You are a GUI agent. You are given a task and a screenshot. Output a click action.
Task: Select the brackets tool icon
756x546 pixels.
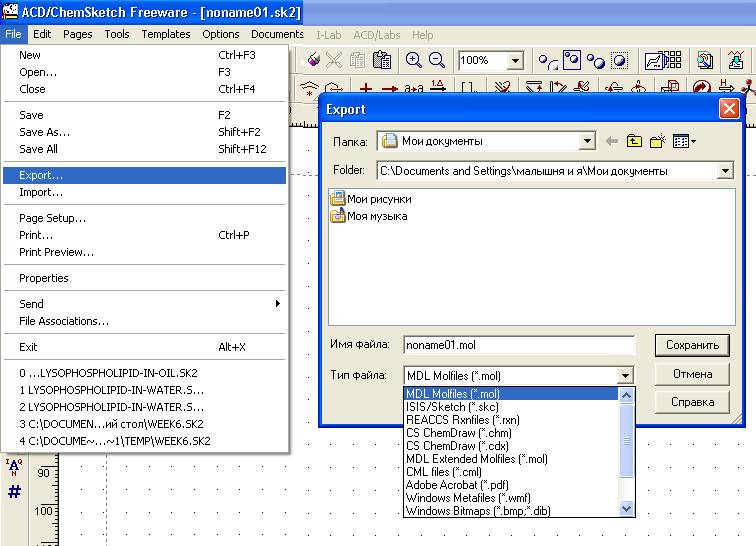(x=469, y=88)
